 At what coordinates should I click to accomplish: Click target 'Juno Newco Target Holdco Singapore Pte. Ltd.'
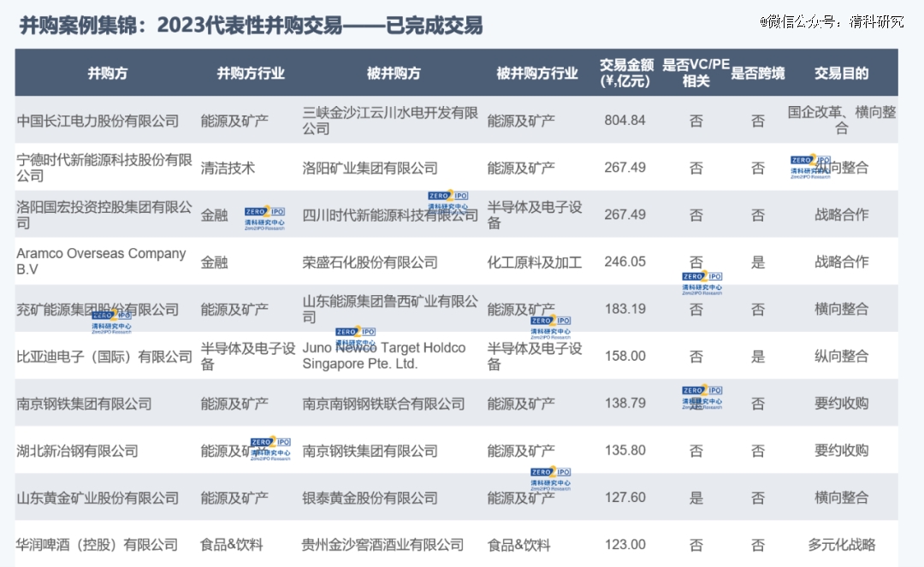point(384,356)
